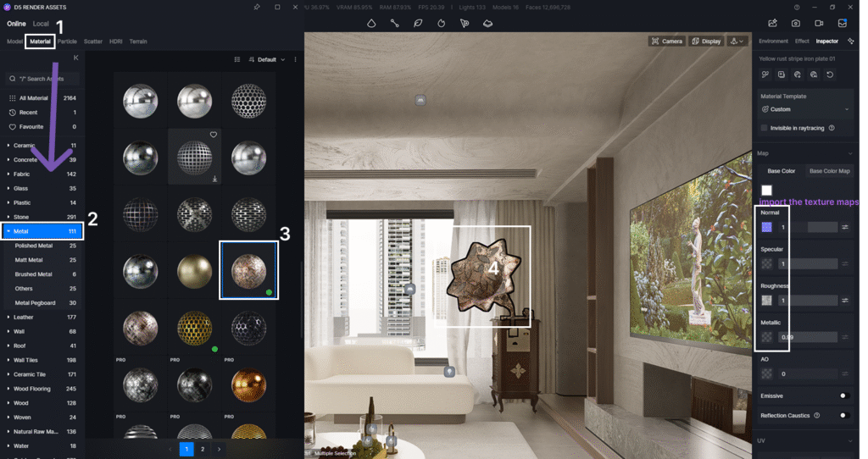Pin the D5 Render Assets window
Image resolution: width=868 pixels, height=459 pixels.
coord(256,7)
